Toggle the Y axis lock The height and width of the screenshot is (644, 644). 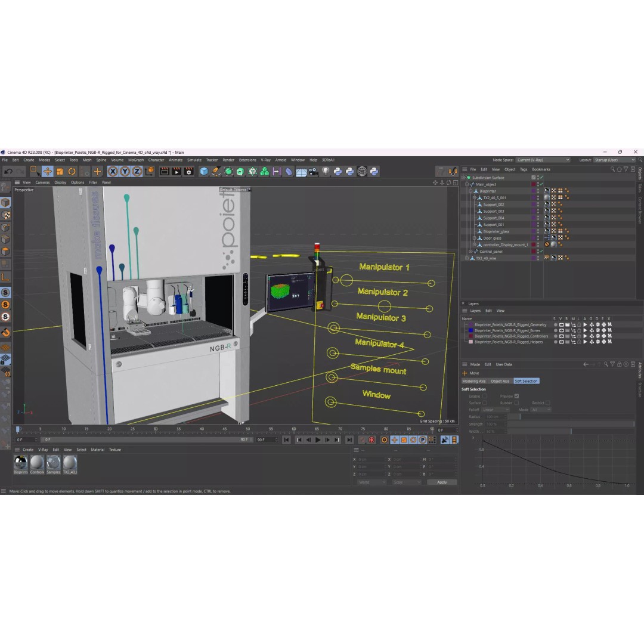[125, 172]
